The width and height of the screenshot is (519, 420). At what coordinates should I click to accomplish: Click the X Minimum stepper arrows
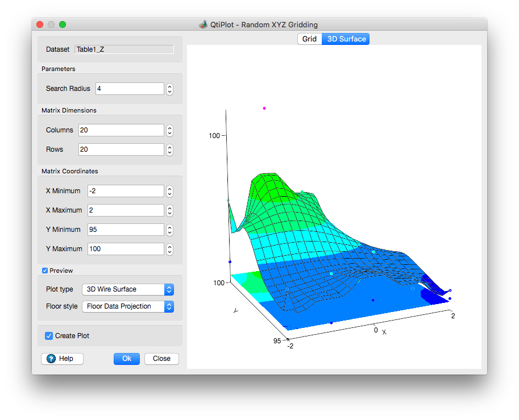click(169, 191)
